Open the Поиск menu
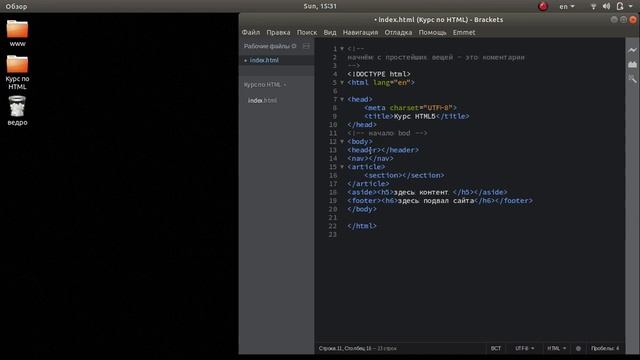This screenshot has height=360, width=640. point(307,32)
